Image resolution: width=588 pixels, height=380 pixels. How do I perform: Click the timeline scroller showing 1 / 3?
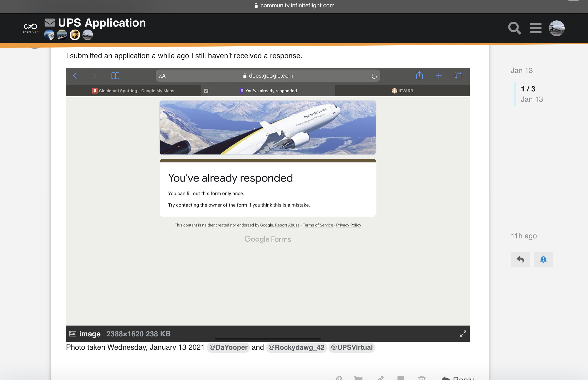(x=528, y=94)
